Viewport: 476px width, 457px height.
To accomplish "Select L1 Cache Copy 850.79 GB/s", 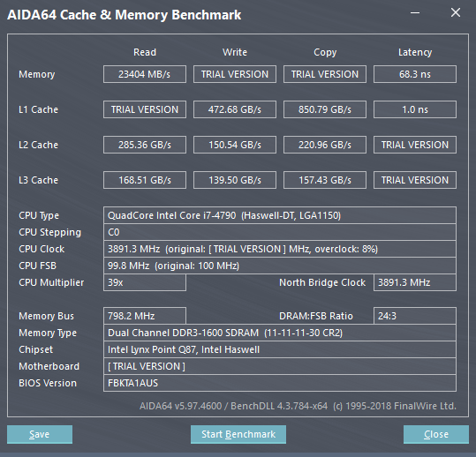I will pos(325,109).
